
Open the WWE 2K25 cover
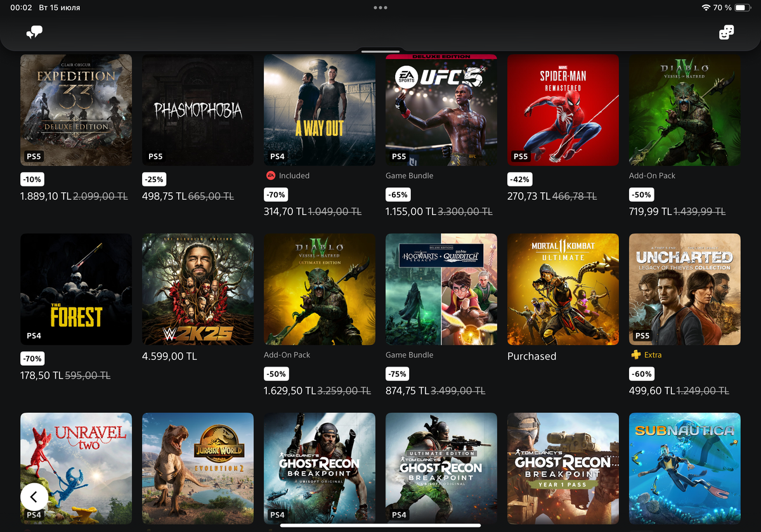click(198, 289)
